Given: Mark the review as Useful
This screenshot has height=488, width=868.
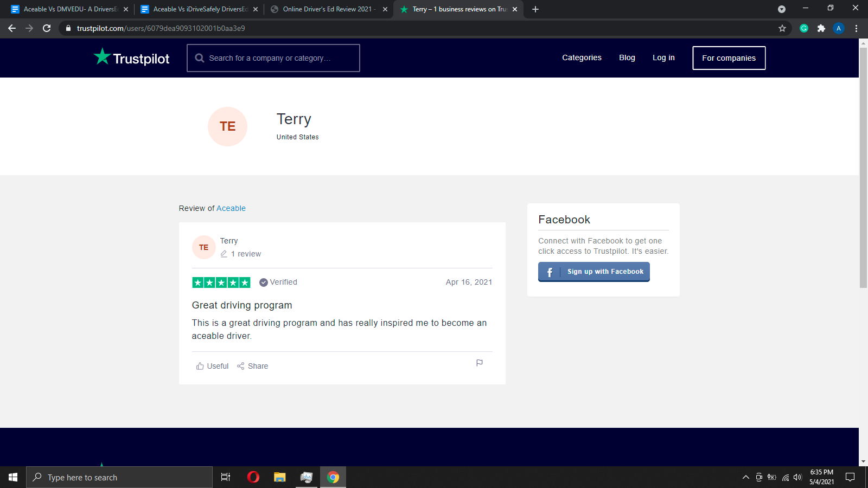Looking at the screenshot, I should 213,366.
